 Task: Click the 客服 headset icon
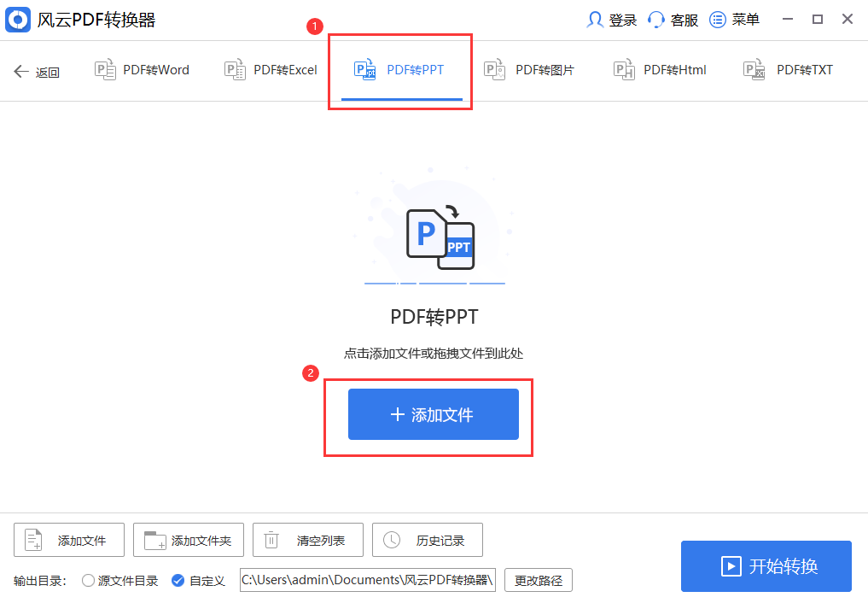point(656,20)
